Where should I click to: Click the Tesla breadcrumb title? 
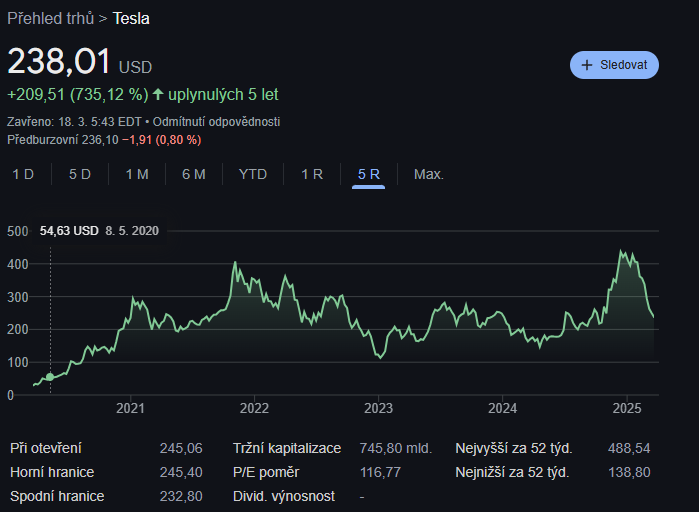131,19
